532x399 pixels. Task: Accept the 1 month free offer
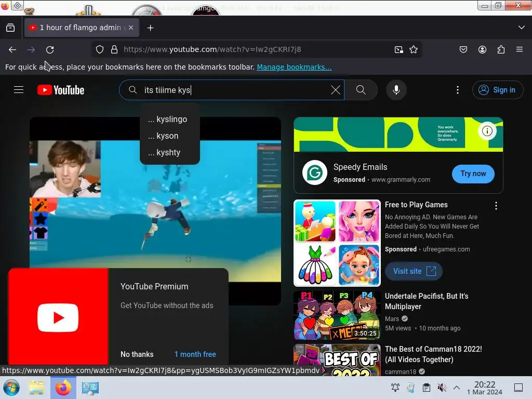(195, 354)
